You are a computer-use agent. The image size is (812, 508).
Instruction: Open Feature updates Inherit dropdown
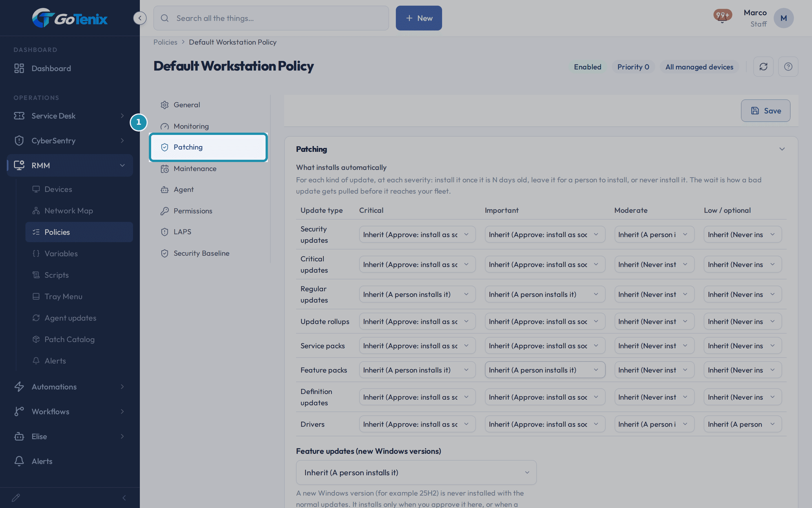(416, 472)
